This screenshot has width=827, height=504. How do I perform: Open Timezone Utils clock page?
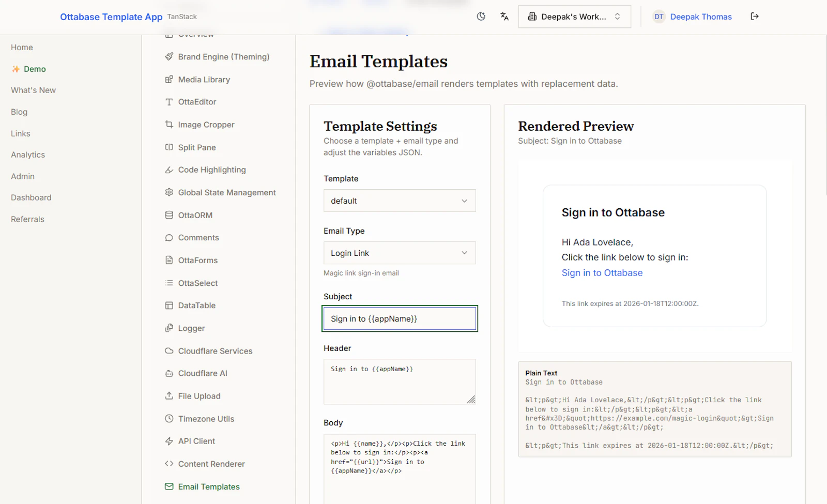[x=206, y=418]
